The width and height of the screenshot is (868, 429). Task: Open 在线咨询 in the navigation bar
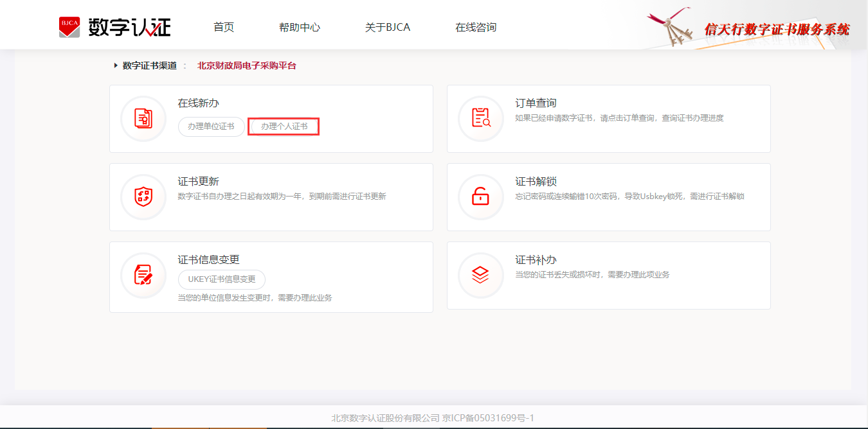click(x=476, y=27)
